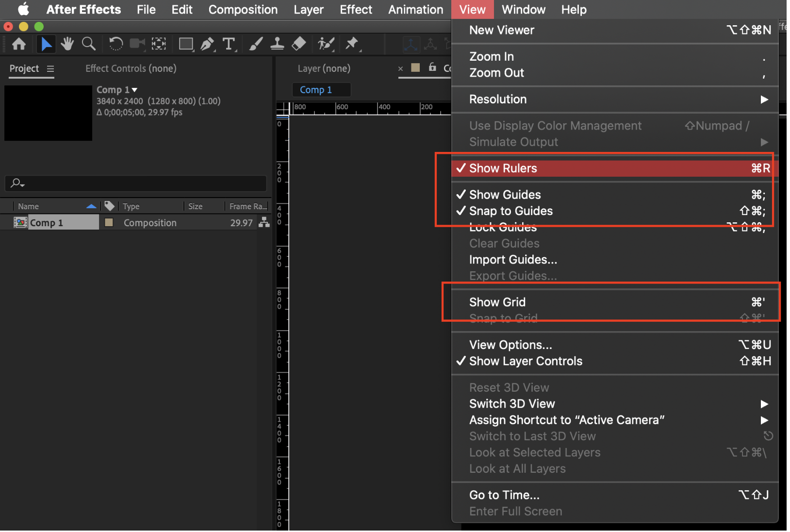Open the Project panel hamburger menu

50,69
